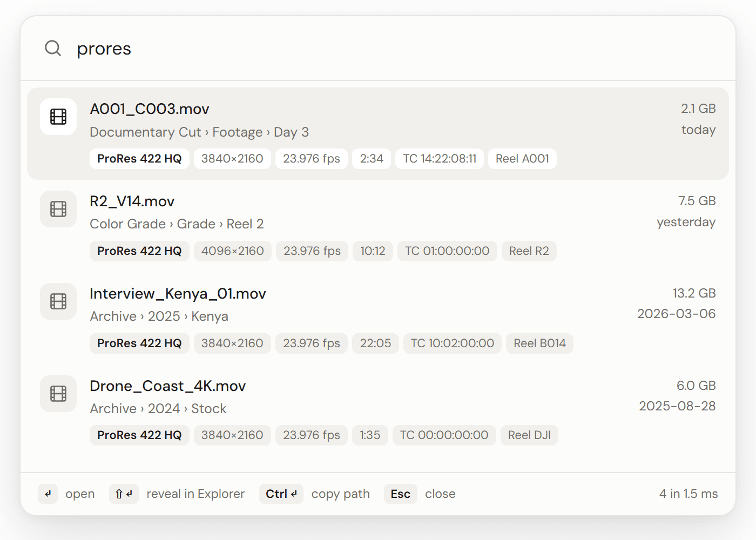Click the 2.1 GB file size
The height and width of the screenshot is (540, 756).
pos(698,109)
